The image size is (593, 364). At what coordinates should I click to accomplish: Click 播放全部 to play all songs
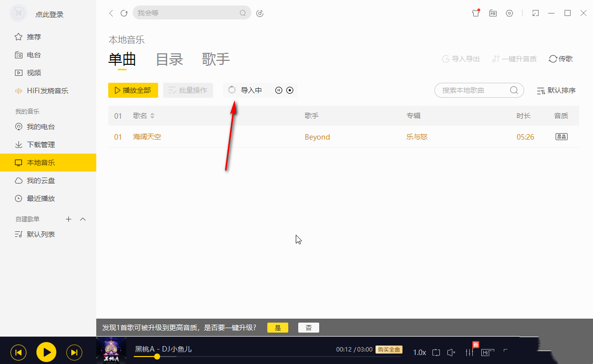coord(133,90)
